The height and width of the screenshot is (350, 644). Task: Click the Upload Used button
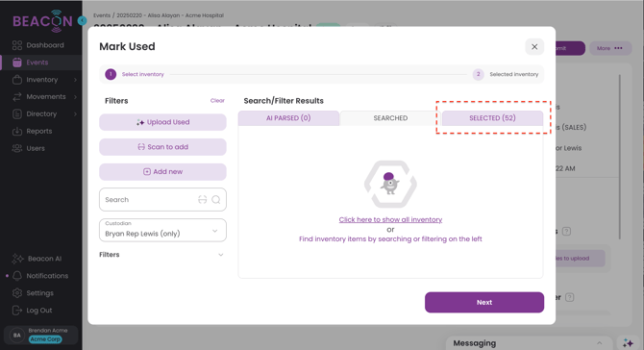point(162,122)
